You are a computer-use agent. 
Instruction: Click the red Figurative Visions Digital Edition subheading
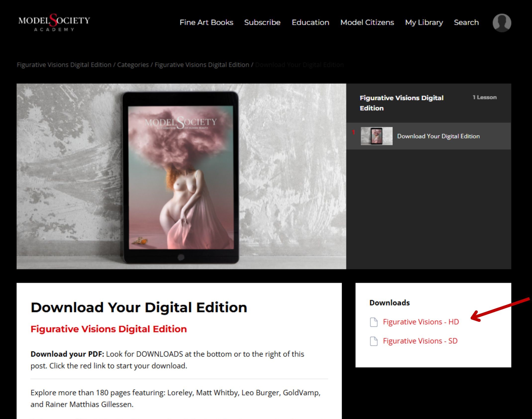(x=109, y=329)
